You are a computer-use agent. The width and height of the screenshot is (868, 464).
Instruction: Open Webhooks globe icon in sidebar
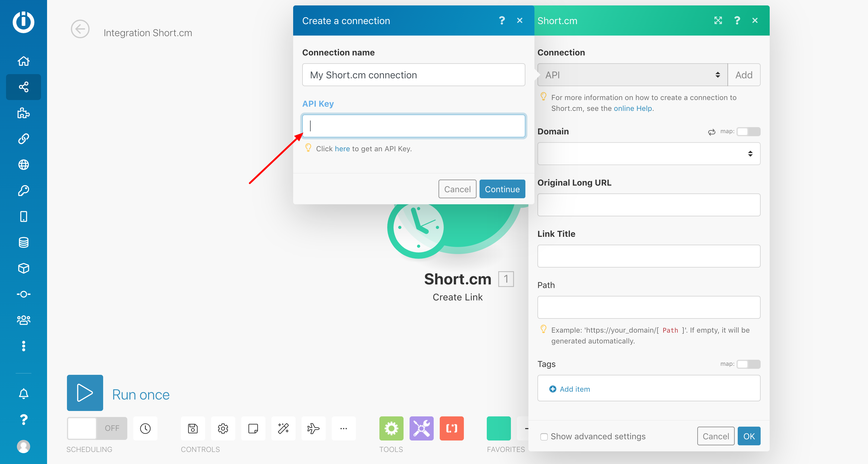coord(23,165)
